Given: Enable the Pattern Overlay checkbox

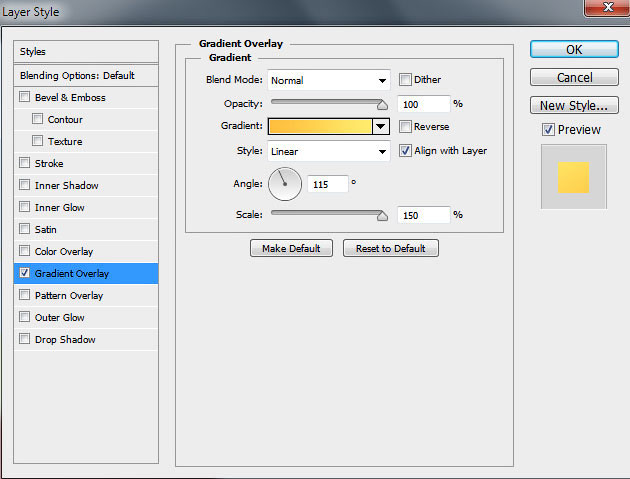Looking at the screenshot, I should pyautogui.click(x=25, y=295).
